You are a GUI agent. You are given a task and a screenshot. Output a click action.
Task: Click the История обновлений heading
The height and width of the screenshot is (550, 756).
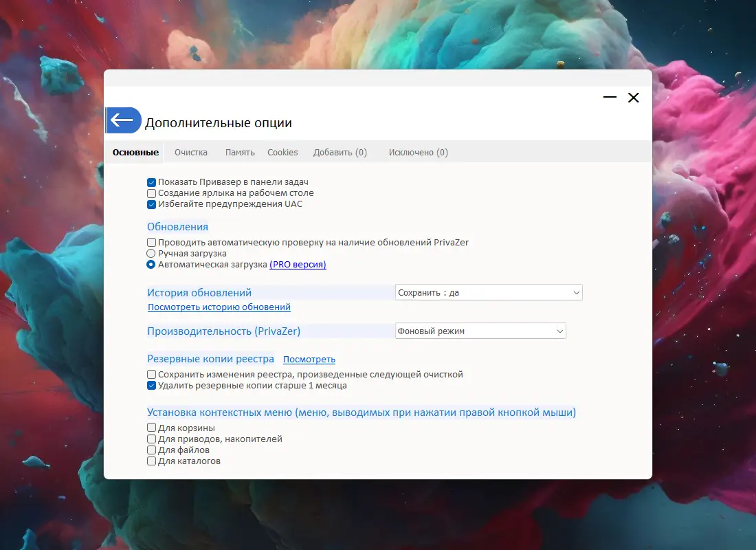pos(199,293)
